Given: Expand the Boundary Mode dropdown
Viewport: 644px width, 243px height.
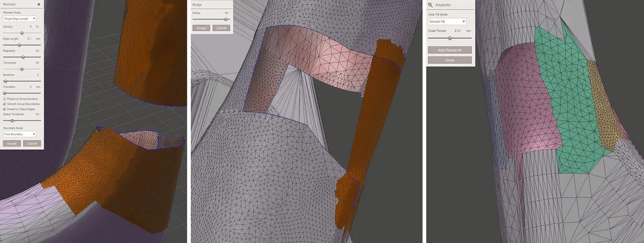Looking at the screenshot, I should click(20, 134).
